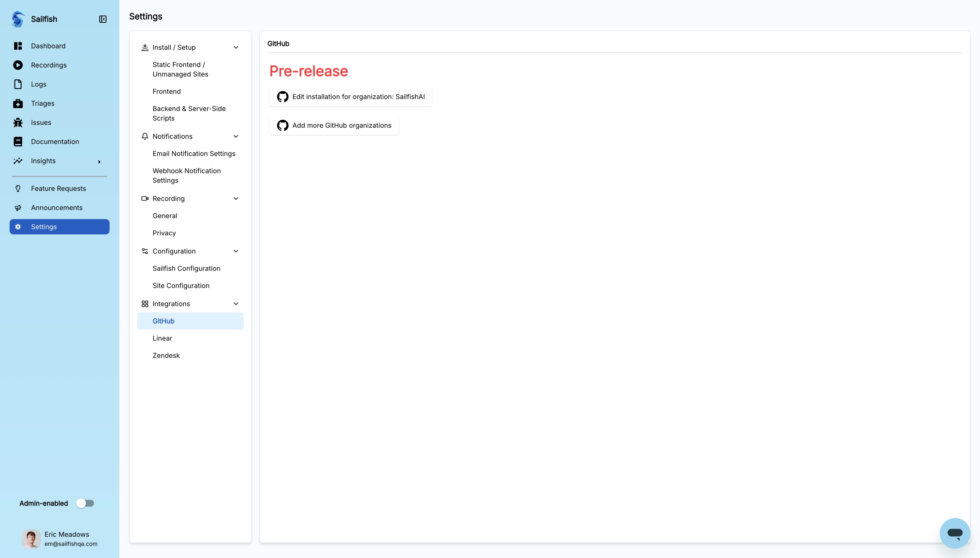This screenshot has width=980, height=558.
Task: Click the Logs document icon
Action: pos(18,84)
